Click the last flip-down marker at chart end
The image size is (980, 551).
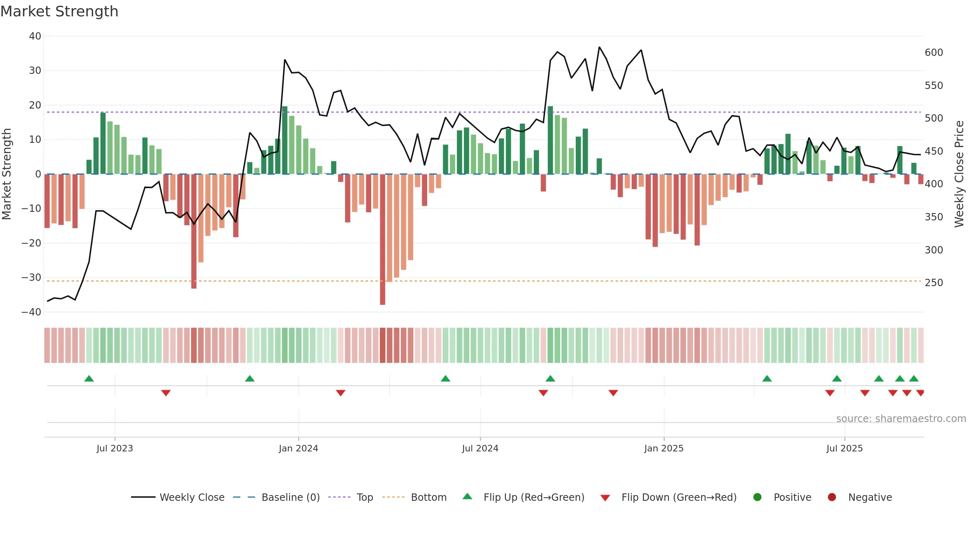[920, 393]
